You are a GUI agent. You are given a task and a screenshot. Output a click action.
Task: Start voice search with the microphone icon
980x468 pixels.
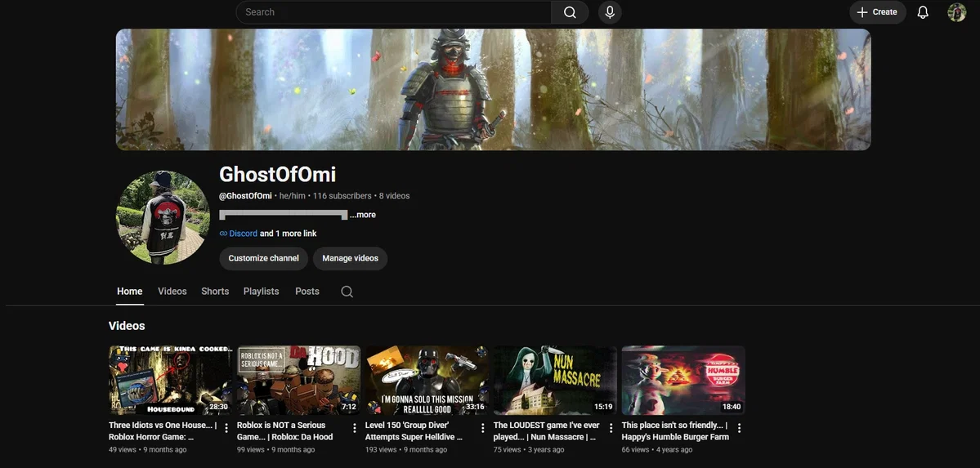click(610, 12)
